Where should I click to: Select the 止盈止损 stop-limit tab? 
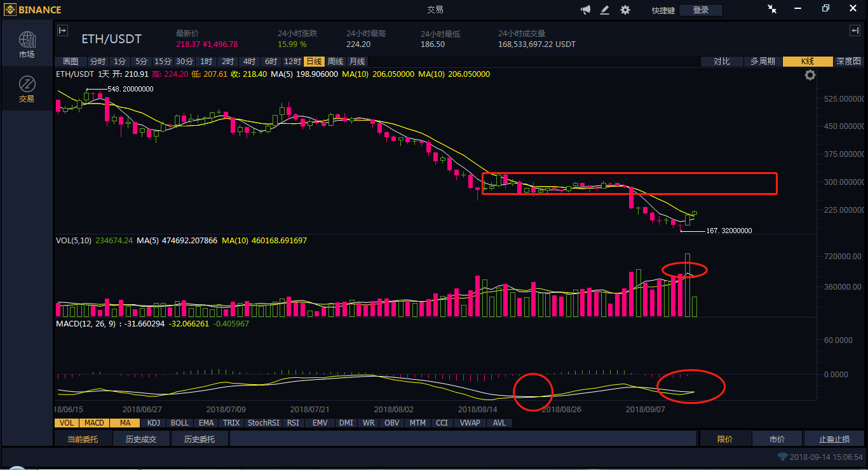[x=834, y=439]
